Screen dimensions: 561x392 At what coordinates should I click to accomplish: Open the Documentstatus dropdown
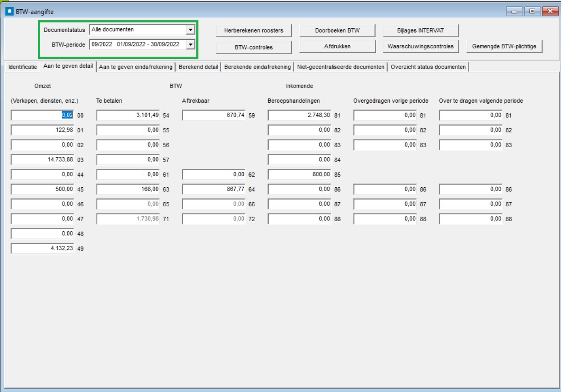coord(190,30)
